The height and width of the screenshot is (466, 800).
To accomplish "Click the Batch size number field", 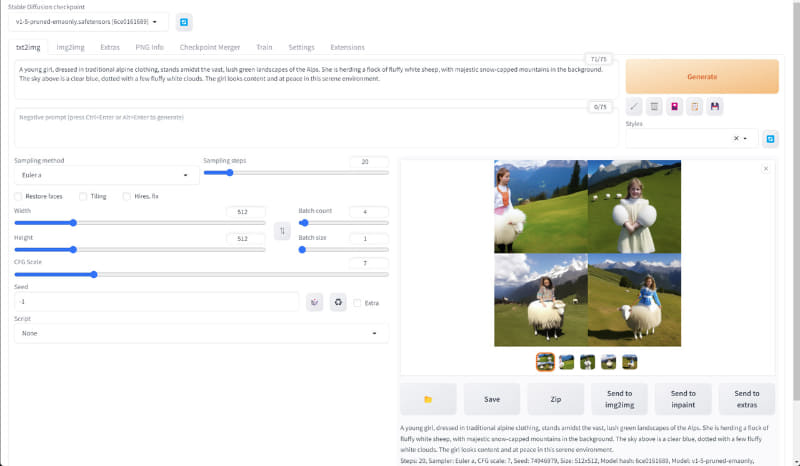I will [x=369, y=238].
